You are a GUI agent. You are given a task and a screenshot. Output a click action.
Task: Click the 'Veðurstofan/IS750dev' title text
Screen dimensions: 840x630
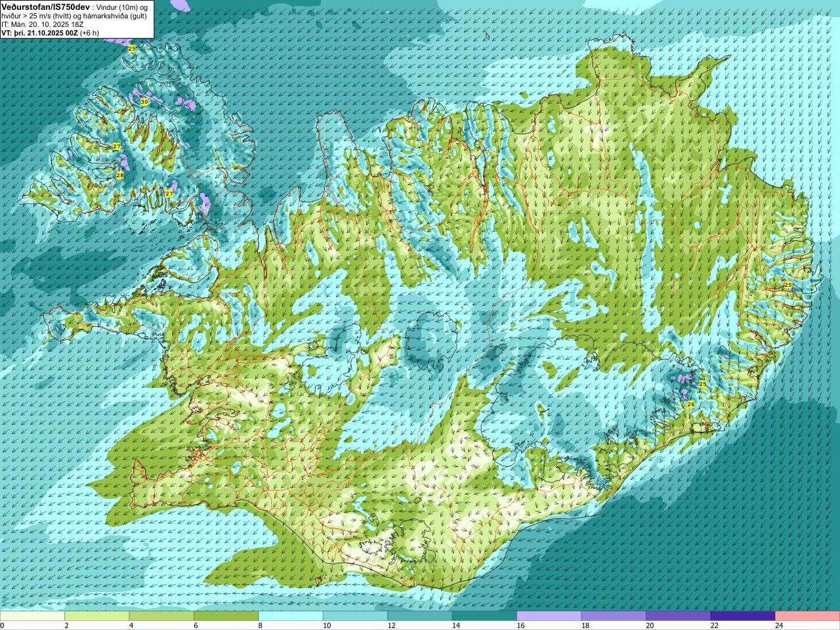pos(46,6)
